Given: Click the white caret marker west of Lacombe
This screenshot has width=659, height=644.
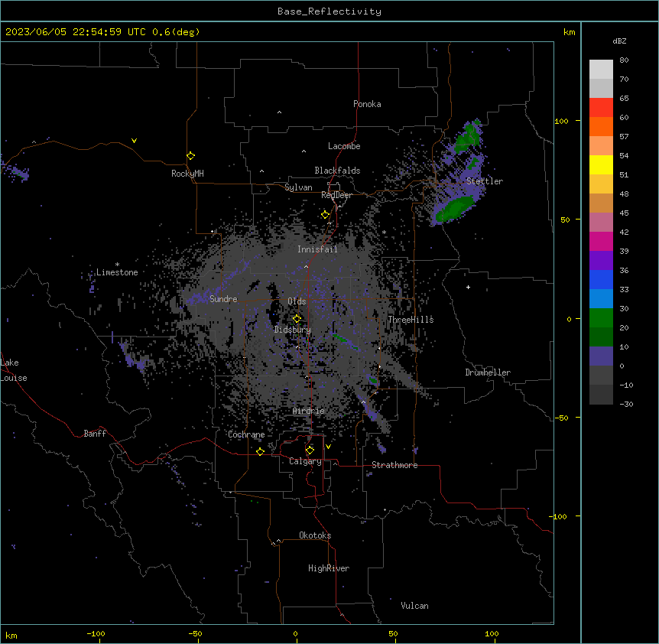Looking at the screenshot, I should click(x=304, y=151).
